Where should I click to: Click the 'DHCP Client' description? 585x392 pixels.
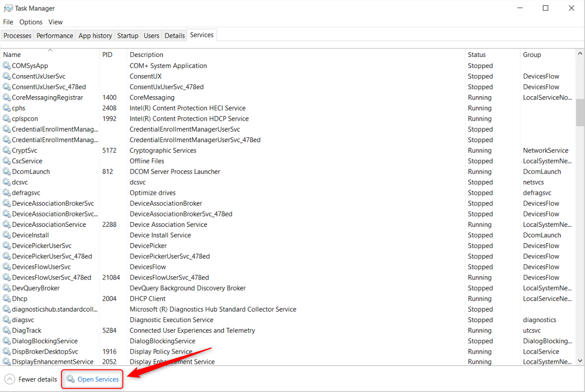[x=147, y=299]
